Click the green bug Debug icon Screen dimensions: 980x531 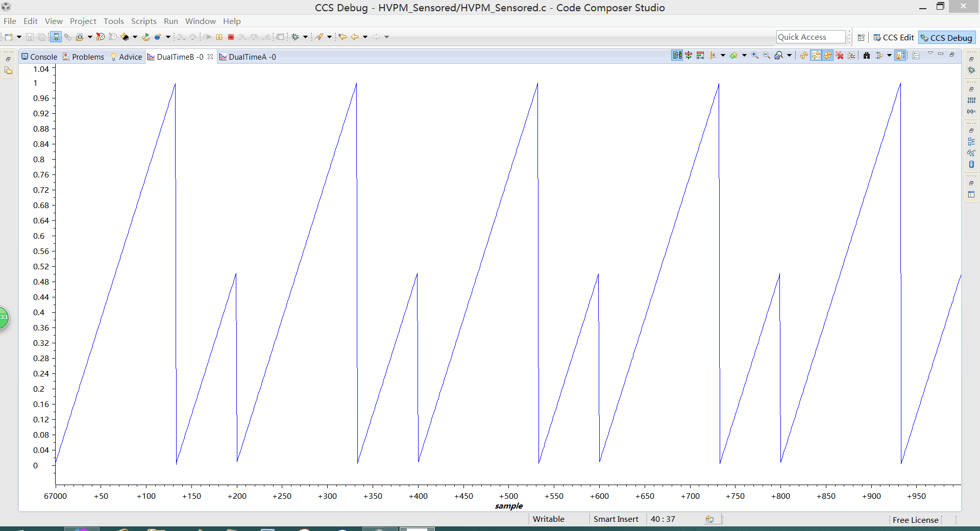pos(295,37)
